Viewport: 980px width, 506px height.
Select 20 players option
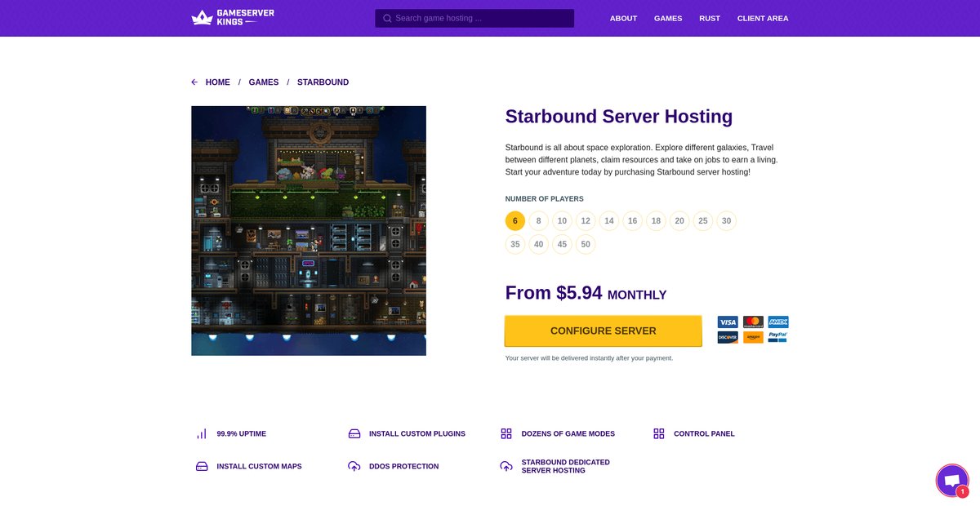click(x=679, y=220)
